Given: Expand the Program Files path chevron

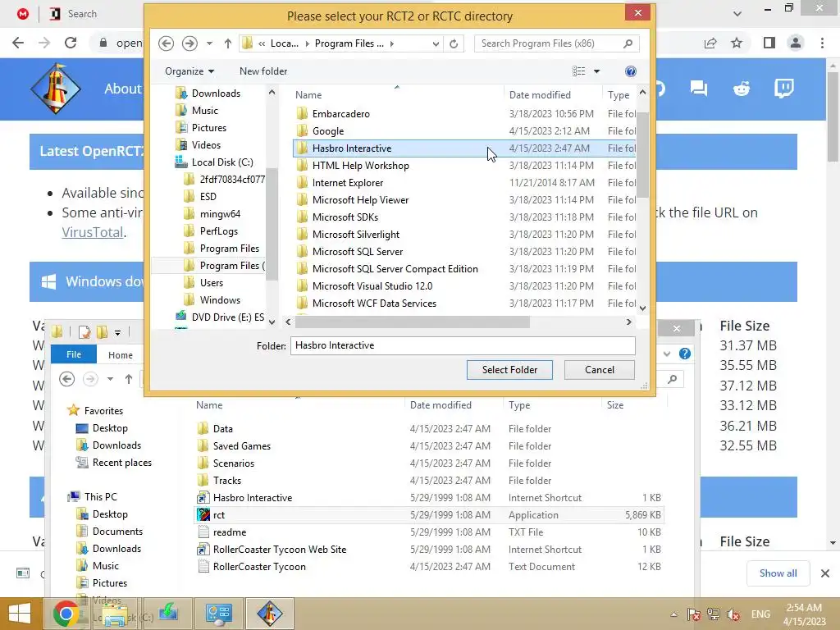Looking at the screenshot, I should pyautogui.click(x=392, y=44).
